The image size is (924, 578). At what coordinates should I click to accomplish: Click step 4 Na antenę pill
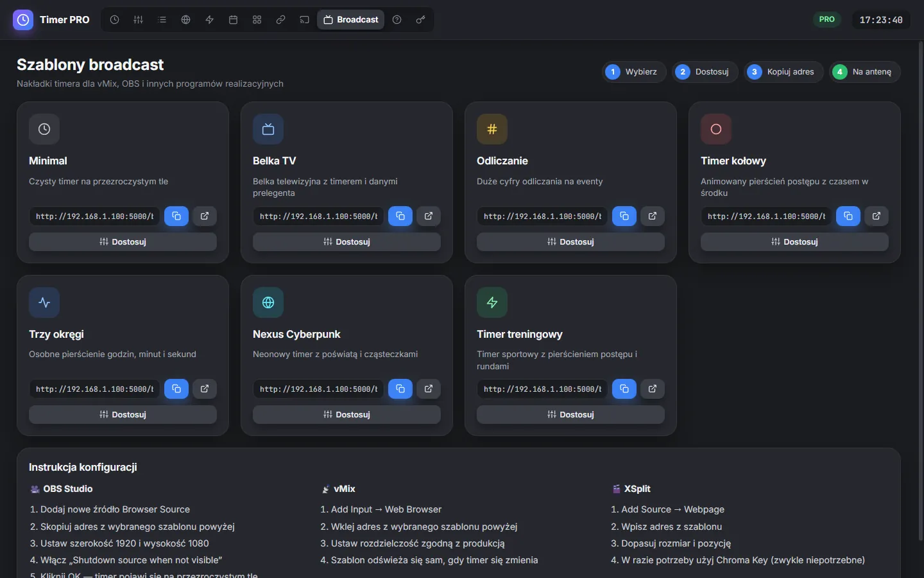point(865,72)
